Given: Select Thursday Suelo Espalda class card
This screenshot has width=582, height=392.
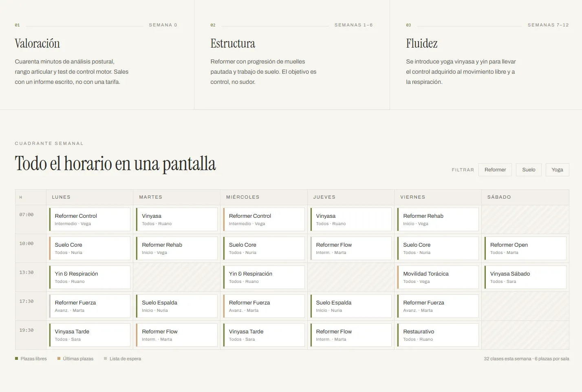Looking at the screenshot, I should [351, 306].
